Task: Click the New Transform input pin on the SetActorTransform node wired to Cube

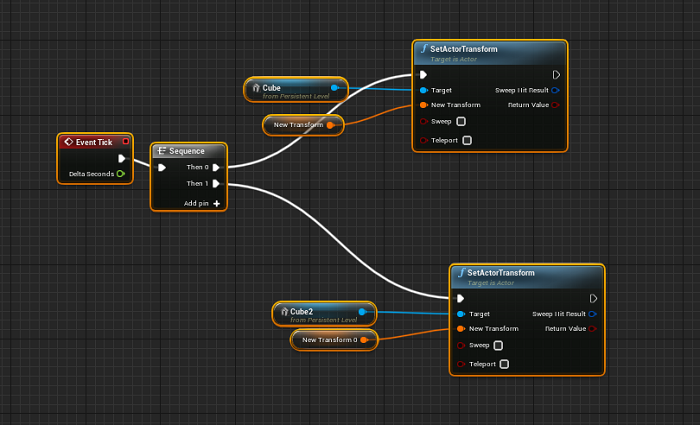Action: pyautogui.click(x=423, y=105)
